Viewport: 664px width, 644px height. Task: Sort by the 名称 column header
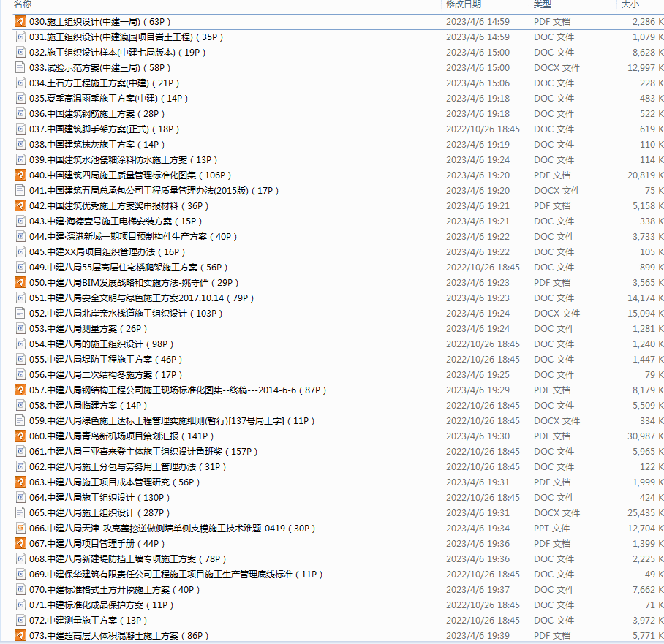pos(23,4)
